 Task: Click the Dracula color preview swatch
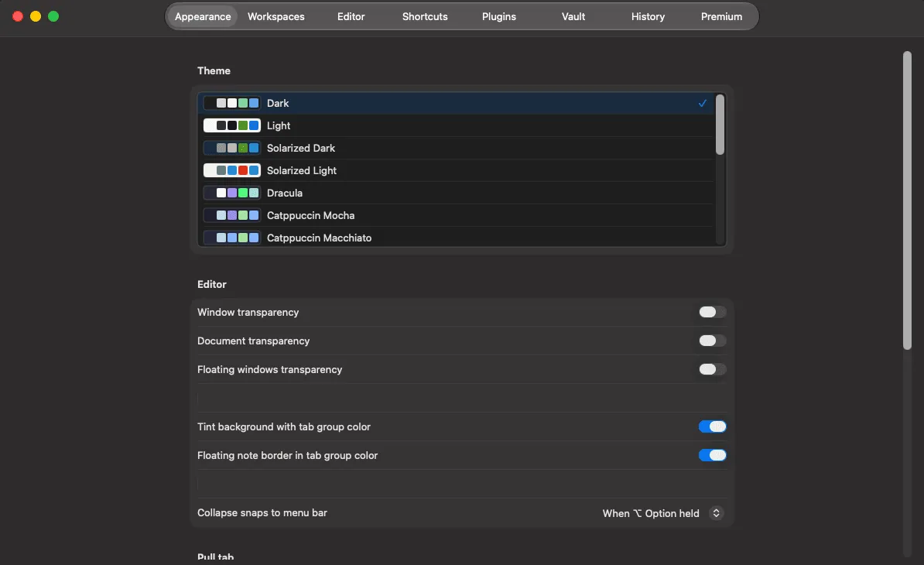[x=232, y=193]
